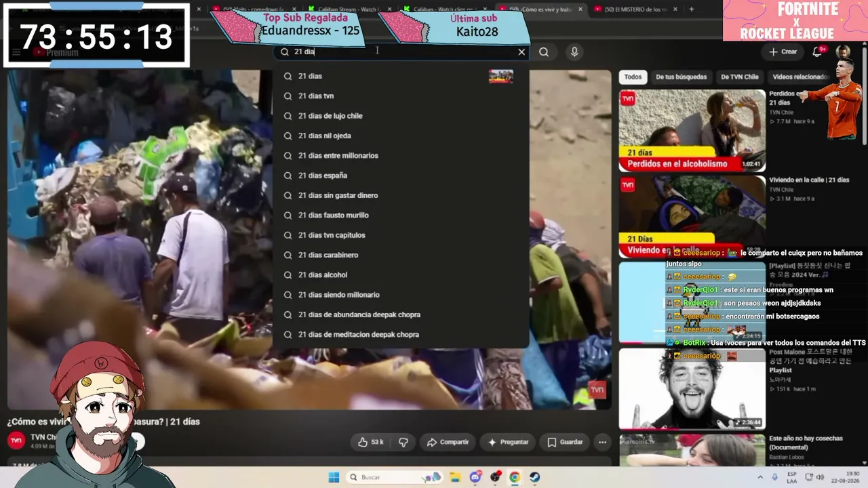Viewport: 868px width, 488px height.
Task: Select the '21 dias' suggestion
Action: 401,76
